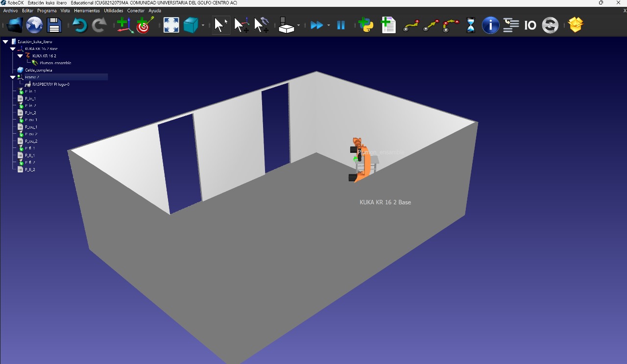627x364 pixels.
Task: Click the Add target icon
Action: 145,25
